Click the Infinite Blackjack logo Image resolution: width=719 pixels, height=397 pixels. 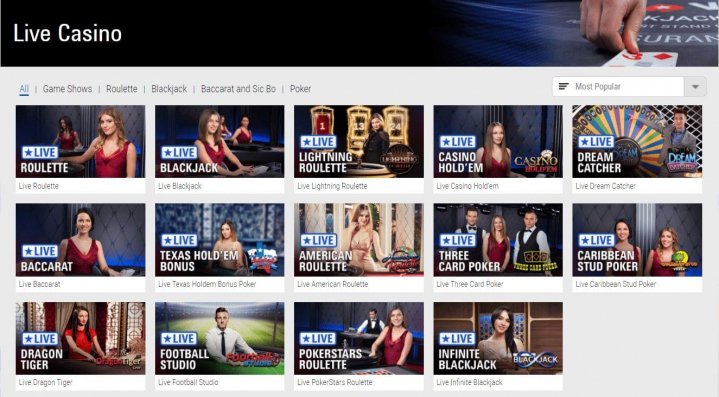(x=535, y=359)
